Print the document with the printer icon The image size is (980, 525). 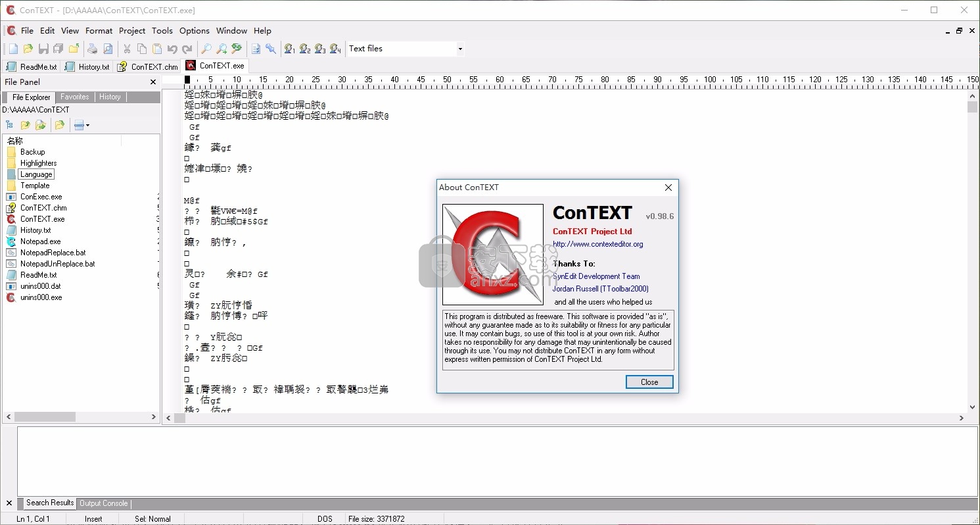click(93, 49)
